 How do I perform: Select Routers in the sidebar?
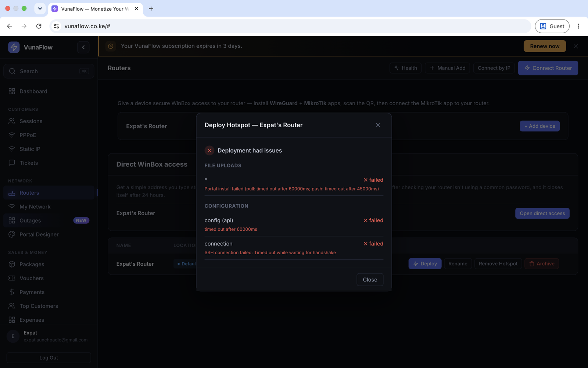pyautogui.click(x=49, y=193)
